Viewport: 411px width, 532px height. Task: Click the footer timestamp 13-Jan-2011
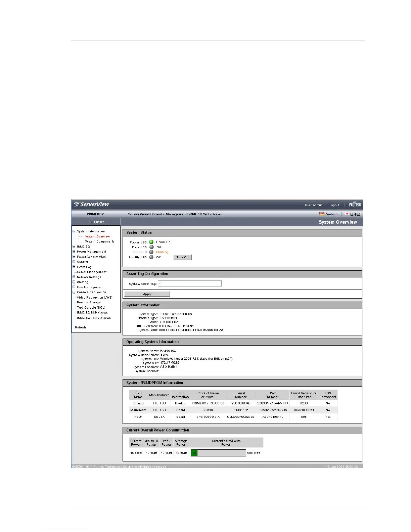pos(342,467)
